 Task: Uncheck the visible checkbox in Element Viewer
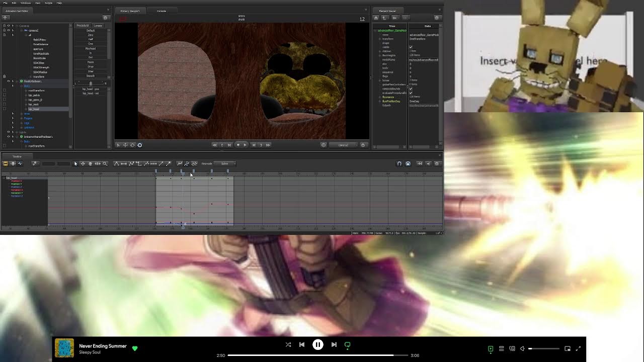tap(411, 47)
